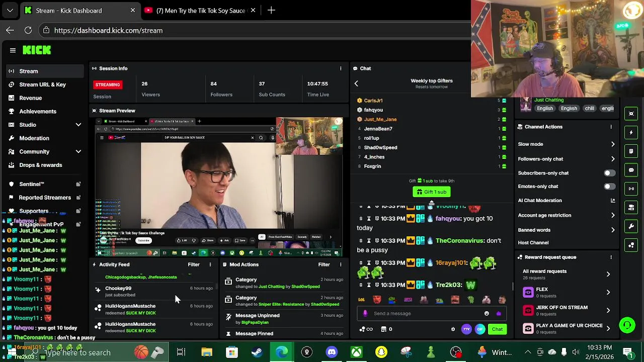Open the emoji picker in chat input
The height and width of the screenshot is (362, 644).
487,313
